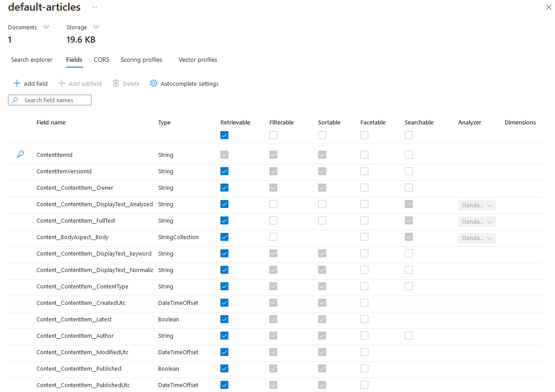Toggle the Searchable header checkbox
The height and width of the screenshot is (392, 555).
point(409,135)
